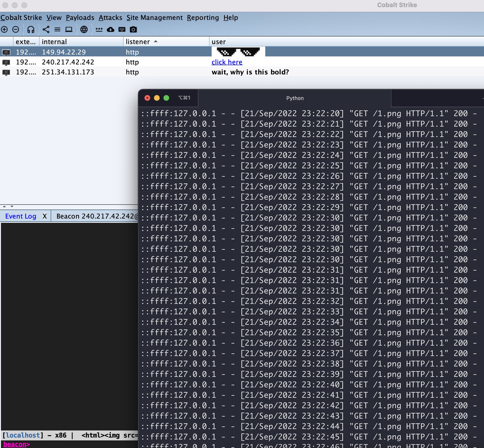Image resolution: width=484 pixels, height=448 pixels.
Task: Open the Help menu
Action: [231, 18]
